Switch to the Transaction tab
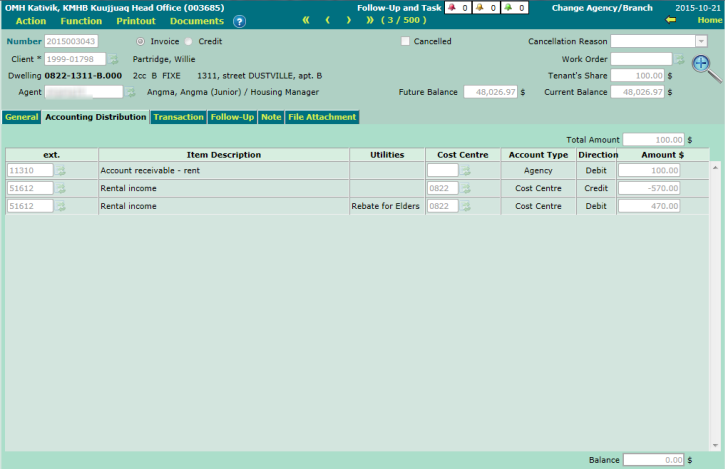This screenshot has height=469, width=725. pos(178,117)
